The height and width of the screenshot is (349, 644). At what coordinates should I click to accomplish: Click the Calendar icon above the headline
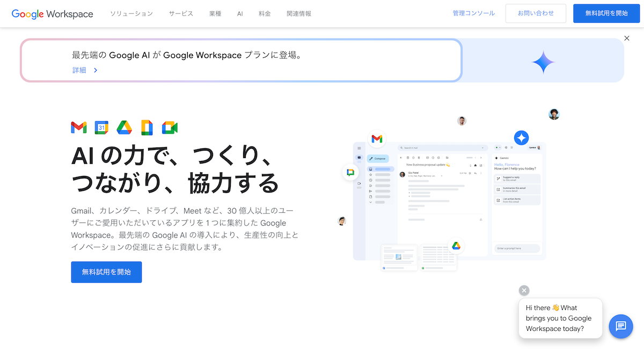[101, 127]
